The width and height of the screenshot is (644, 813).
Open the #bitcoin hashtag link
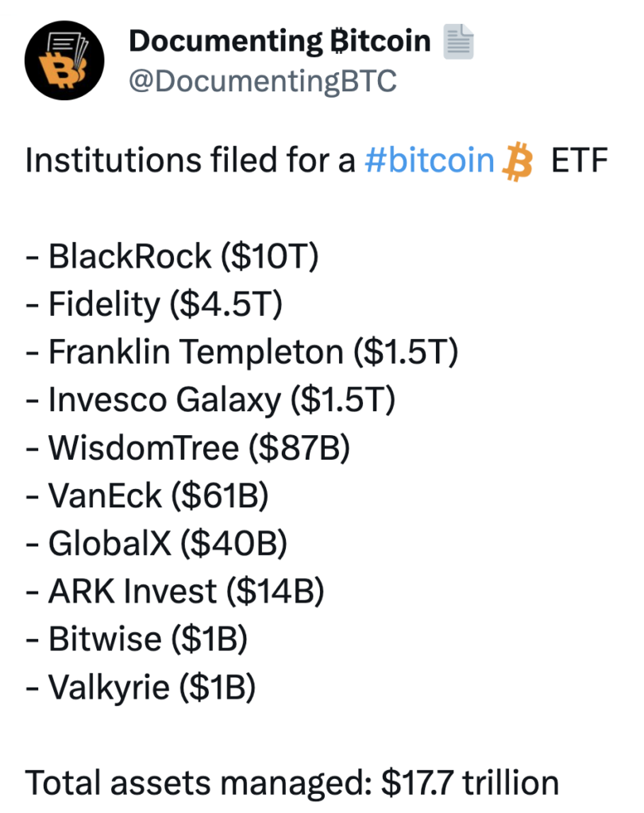[x=429, y=161]
